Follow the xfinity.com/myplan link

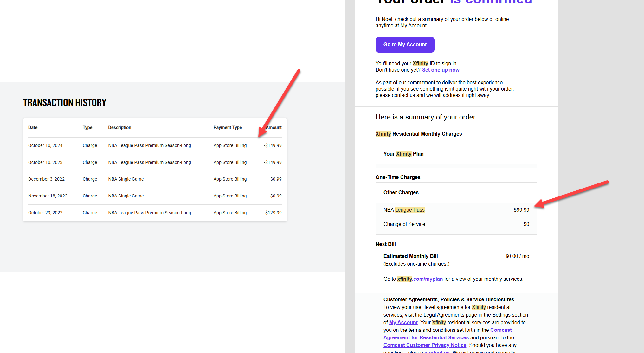pos(420,279)
